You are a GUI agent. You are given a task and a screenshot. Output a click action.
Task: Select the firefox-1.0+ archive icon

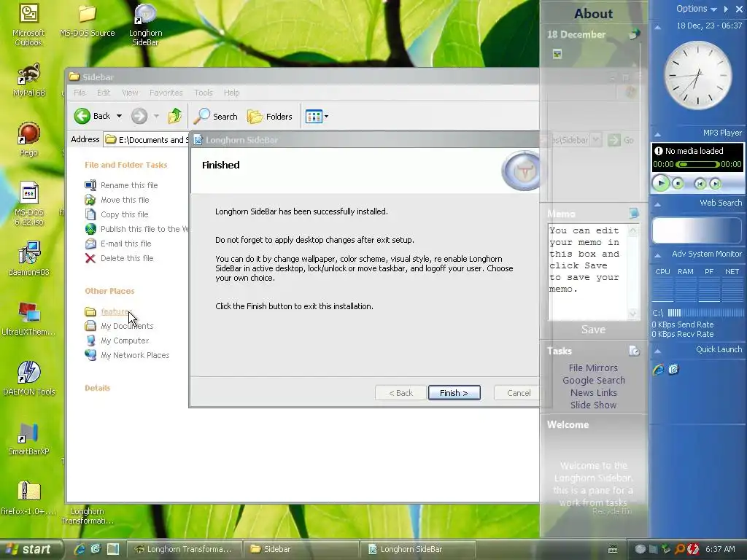[28, 498]
